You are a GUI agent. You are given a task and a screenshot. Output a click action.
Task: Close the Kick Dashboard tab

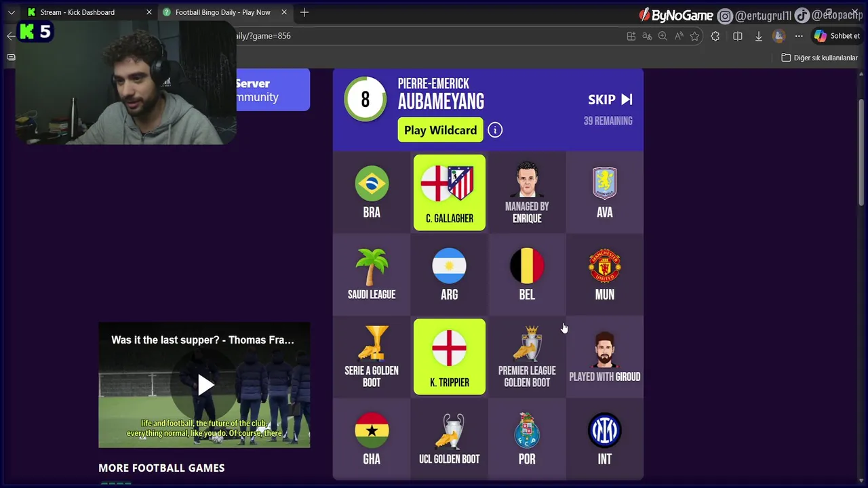149,12
